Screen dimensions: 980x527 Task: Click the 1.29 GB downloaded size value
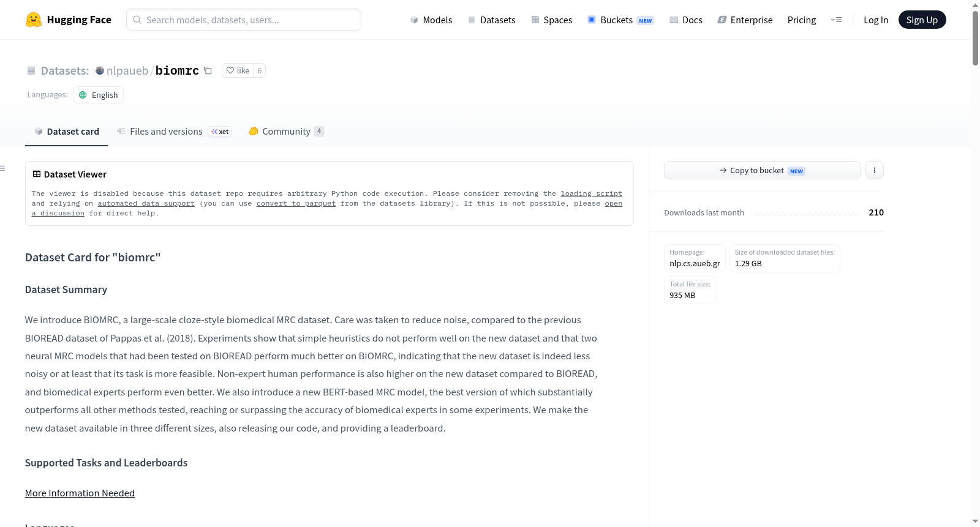[748, 264]
